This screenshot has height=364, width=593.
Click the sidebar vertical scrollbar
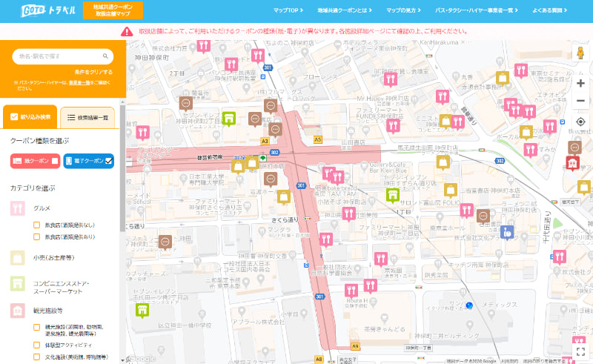[x=122, y=168]
